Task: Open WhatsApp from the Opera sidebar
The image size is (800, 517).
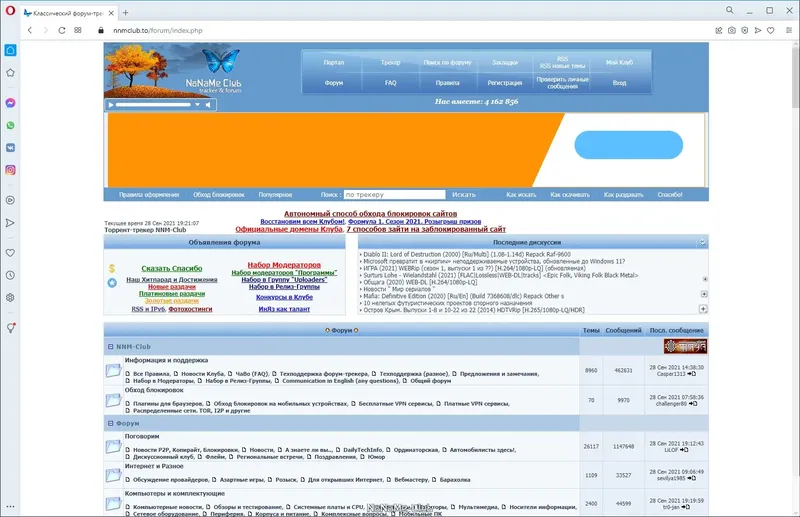Action: click(10, 125)
